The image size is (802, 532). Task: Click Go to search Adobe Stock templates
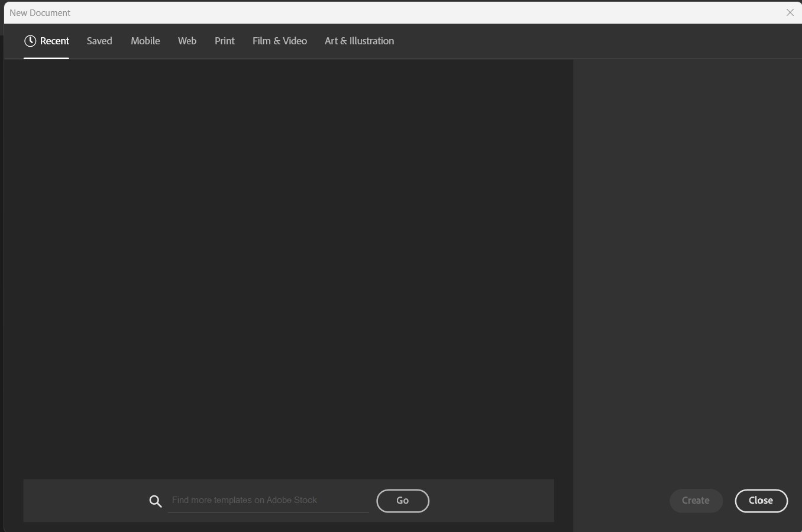point(402,501)
